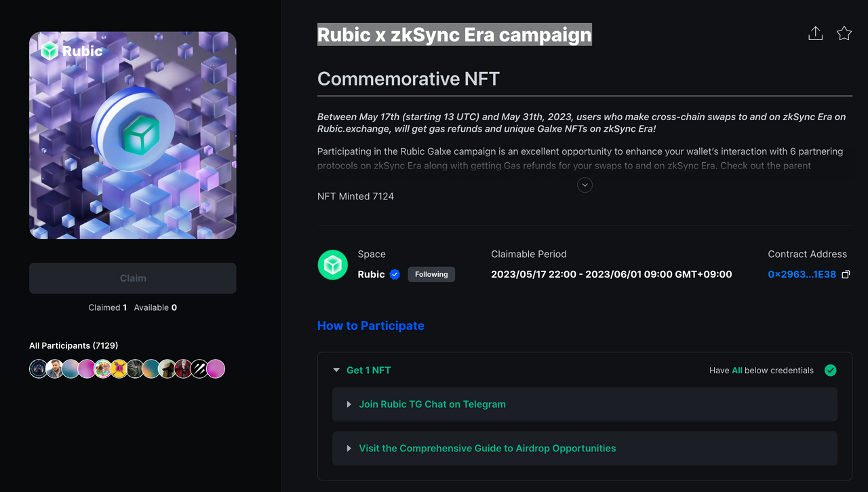The height and width of the screenshot is (492, 868).
Task: Open the second participant avatar
Action: tap(55, 368)
